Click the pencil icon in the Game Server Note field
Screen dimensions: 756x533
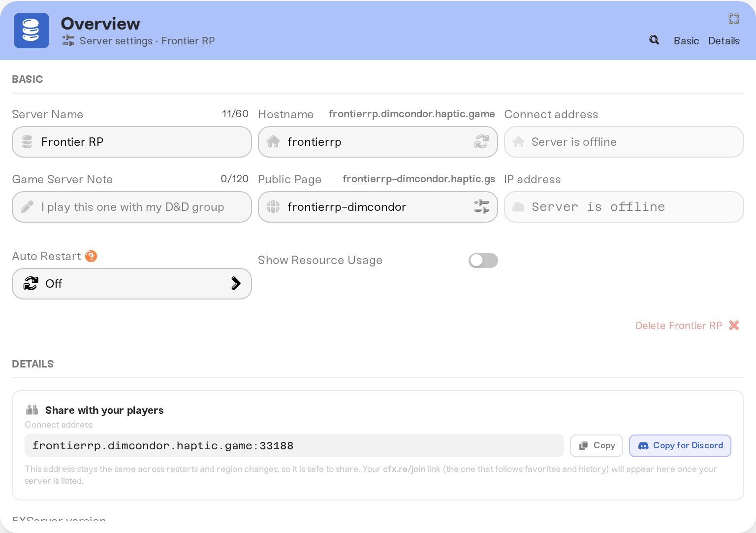point(27,207)
